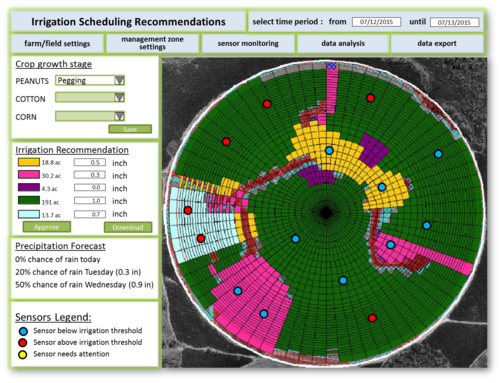Viewport: 500px width, 383px height.
Task: Select the dark green 191 ac swatch
Action: (29, 200)
